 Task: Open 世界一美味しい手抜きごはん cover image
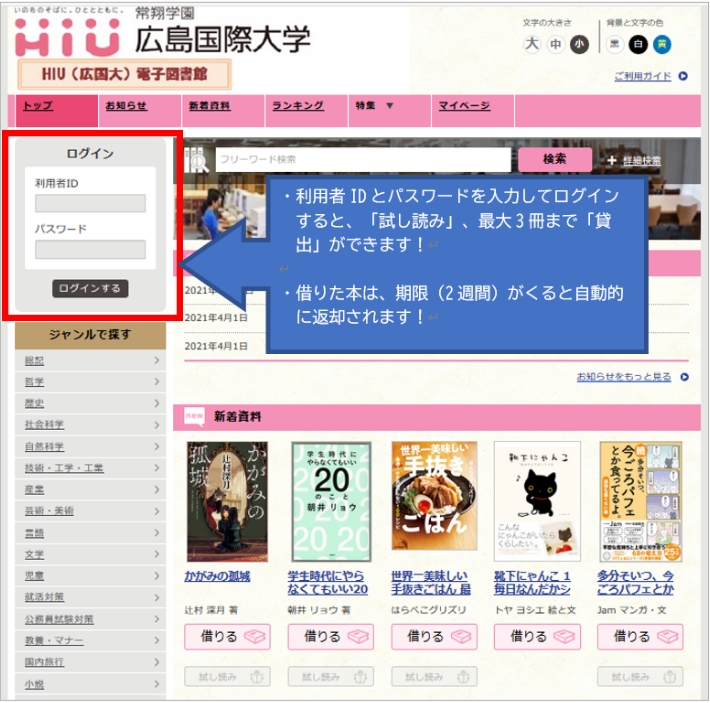434,496
